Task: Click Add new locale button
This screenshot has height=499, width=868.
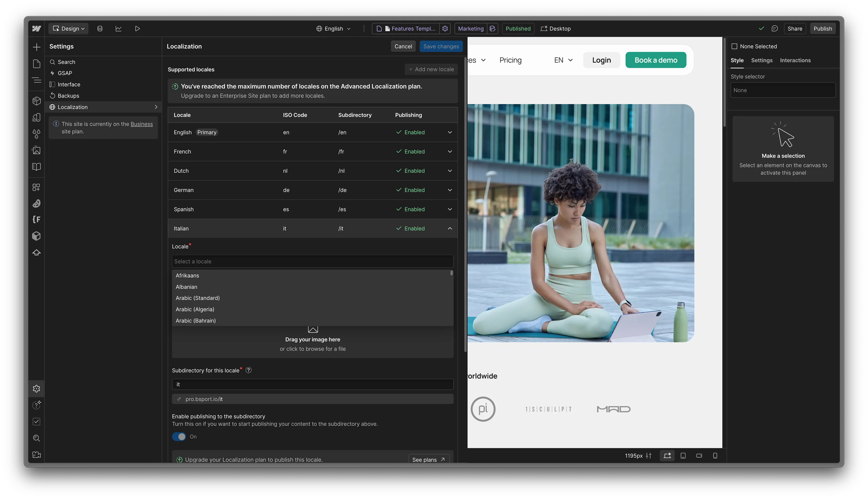Action: [431, 69]
